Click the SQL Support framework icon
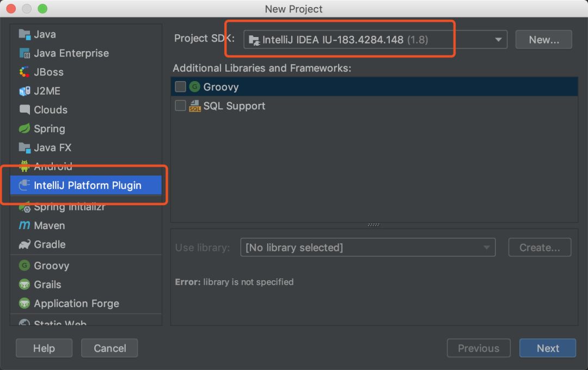 tap(194, 106)
